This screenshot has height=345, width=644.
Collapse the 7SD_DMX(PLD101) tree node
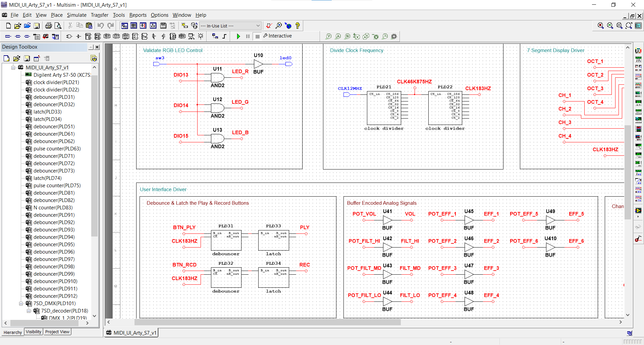(x=21, y=303)
